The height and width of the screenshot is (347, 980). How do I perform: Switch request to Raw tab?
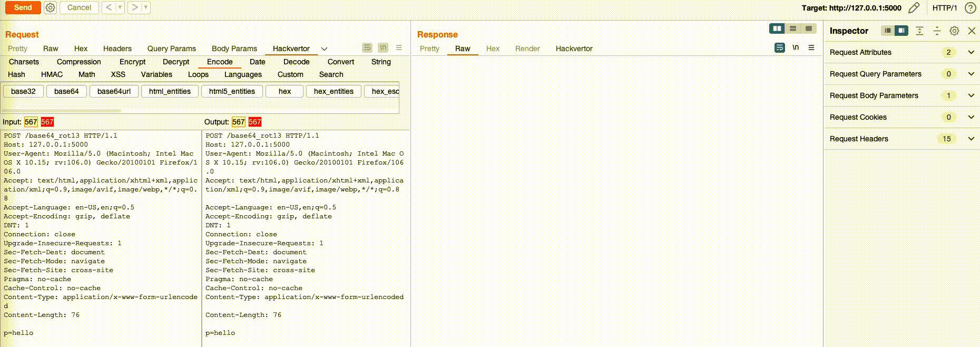click(x=51, y=49)
